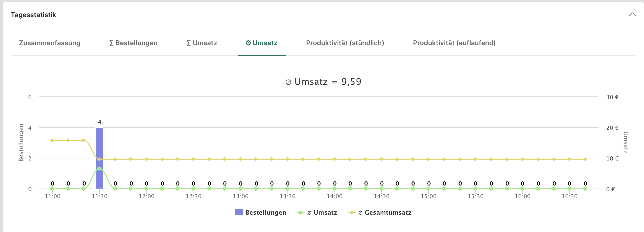Toggle Bestellungen series in legend
This screenshot has width=644, height=232.
(x=265, y=213)
